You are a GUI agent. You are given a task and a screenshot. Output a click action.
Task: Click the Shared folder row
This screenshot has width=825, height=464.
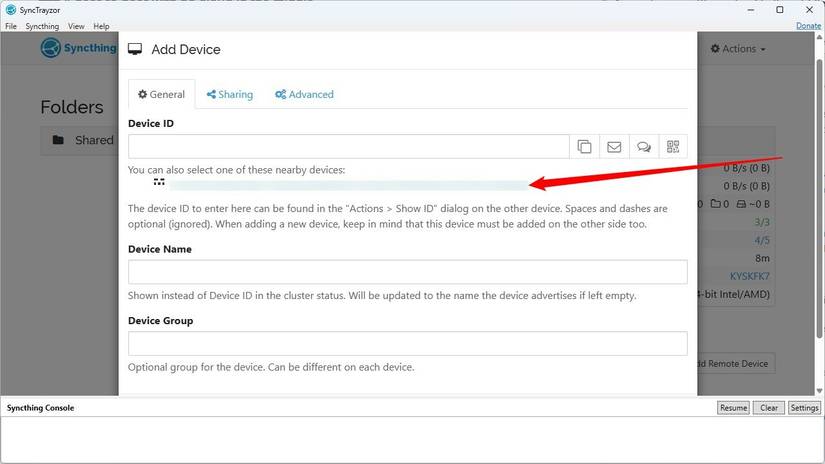point(79,140)
